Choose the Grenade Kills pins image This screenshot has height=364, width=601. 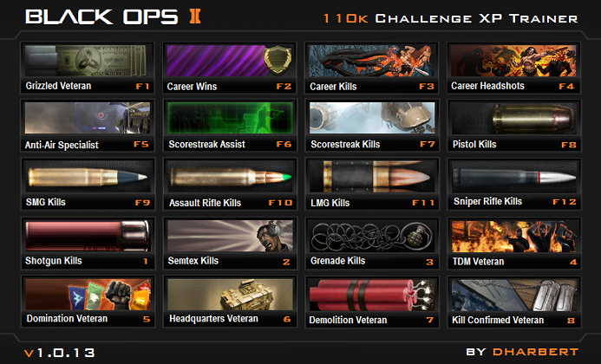coord(372,235)
